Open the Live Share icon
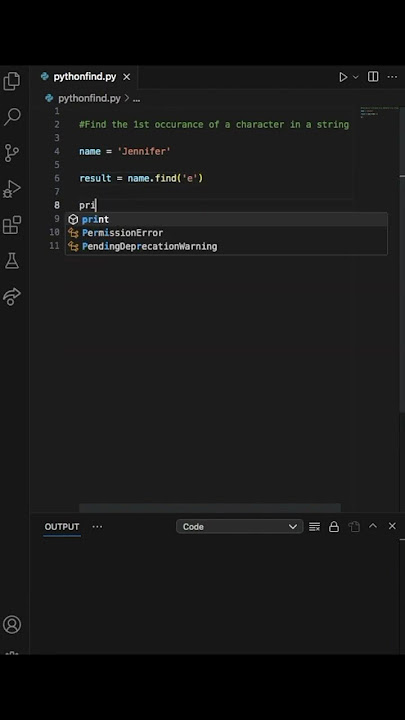The width and height of the screenshot is (405, 720). point(12,296)
